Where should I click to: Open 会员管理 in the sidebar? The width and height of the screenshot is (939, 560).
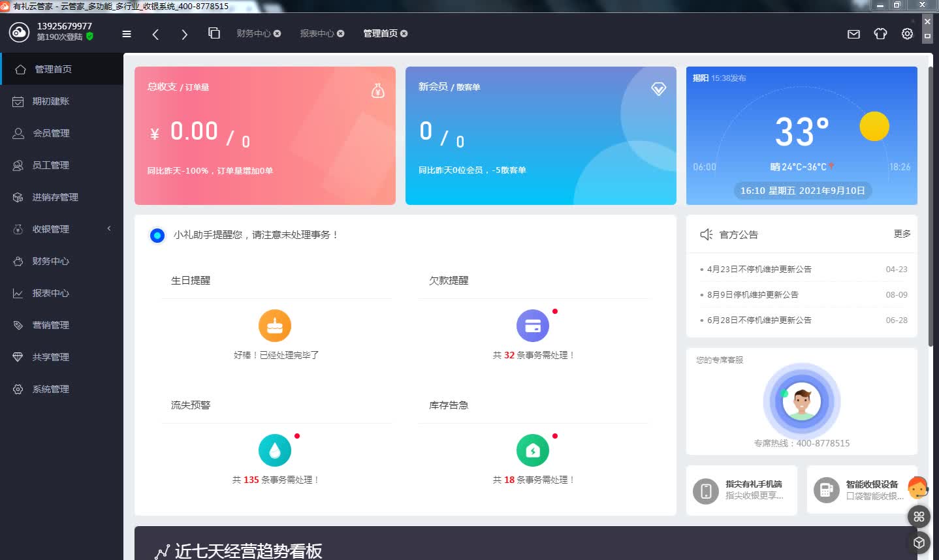[61, 133]
